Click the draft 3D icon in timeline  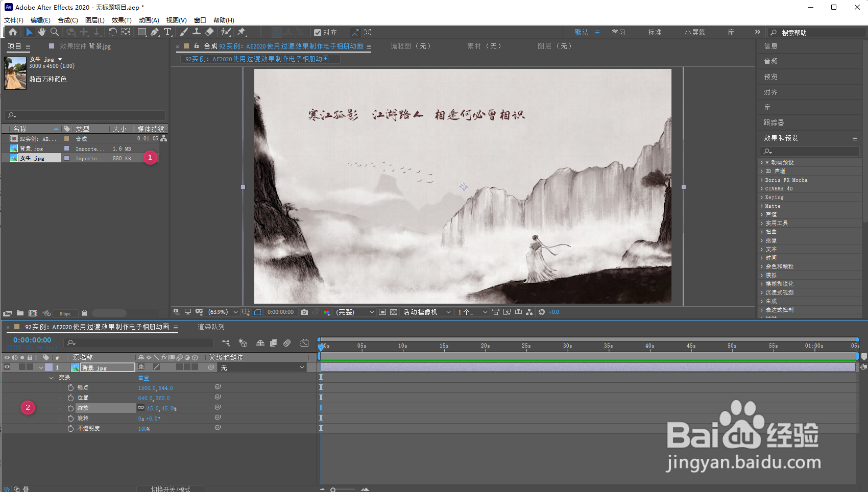(243, 343)
